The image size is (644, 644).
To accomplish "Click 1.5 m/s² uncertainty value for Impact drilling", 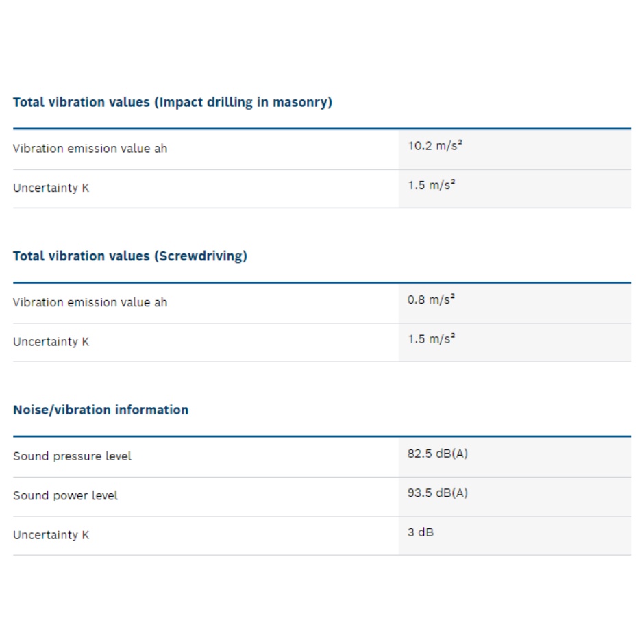I will (x=432, y=186).
